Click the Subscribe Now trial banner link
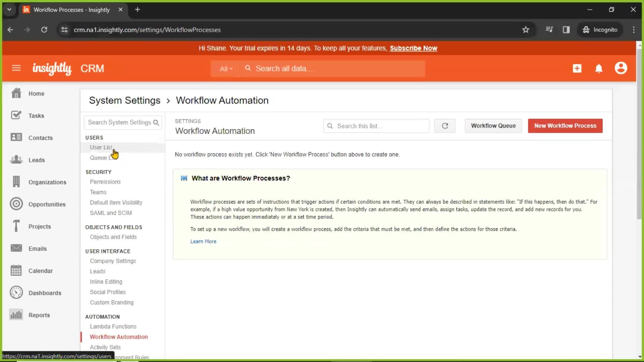Viewport: 644px width, 362px height. (414, 48)
